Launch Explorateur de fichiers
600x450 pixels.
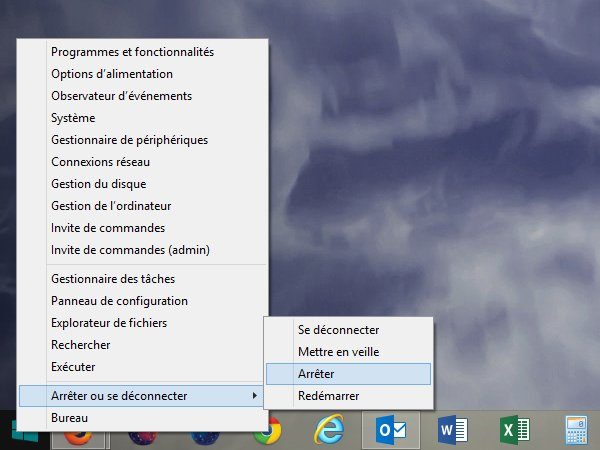[142, 323]
